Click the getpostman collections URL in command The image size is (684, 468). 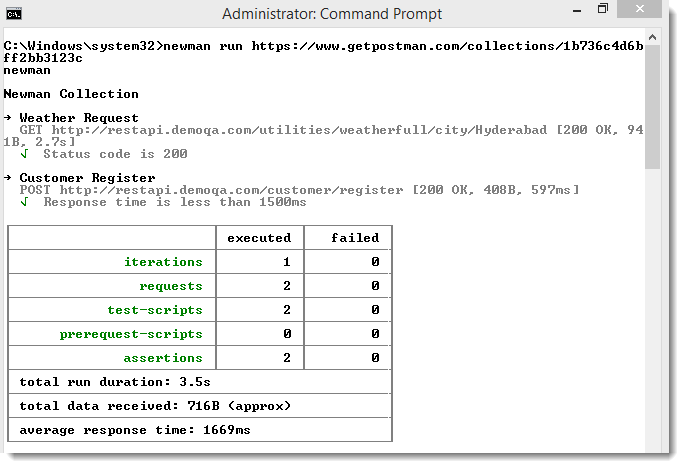pyautogui.click(x=447, y=46)
